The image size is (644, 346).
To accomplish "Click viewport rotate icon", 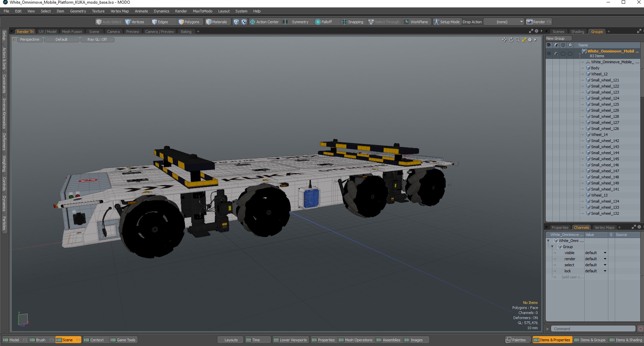I will pyautogui.click(x=511, y=40).
